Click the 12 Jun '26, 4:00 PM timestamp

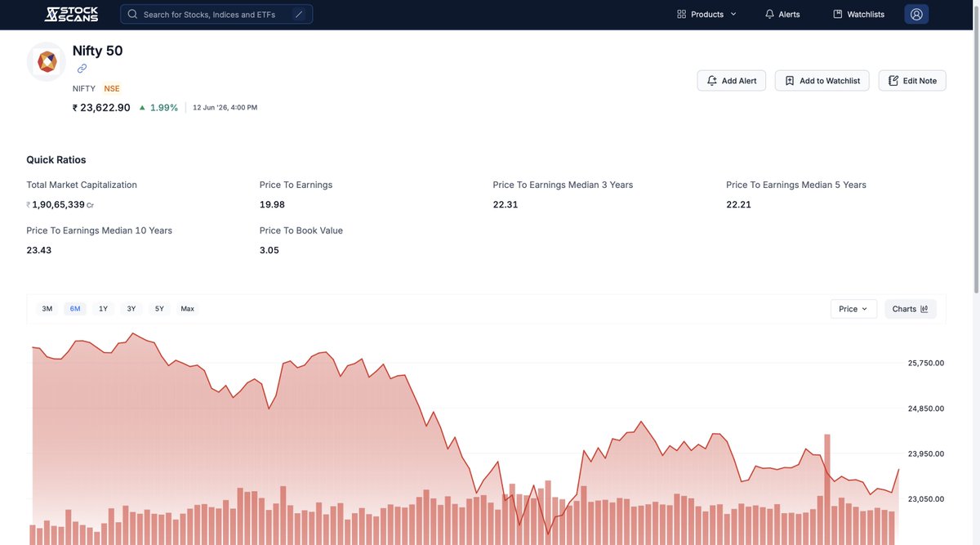coord(225,107)
